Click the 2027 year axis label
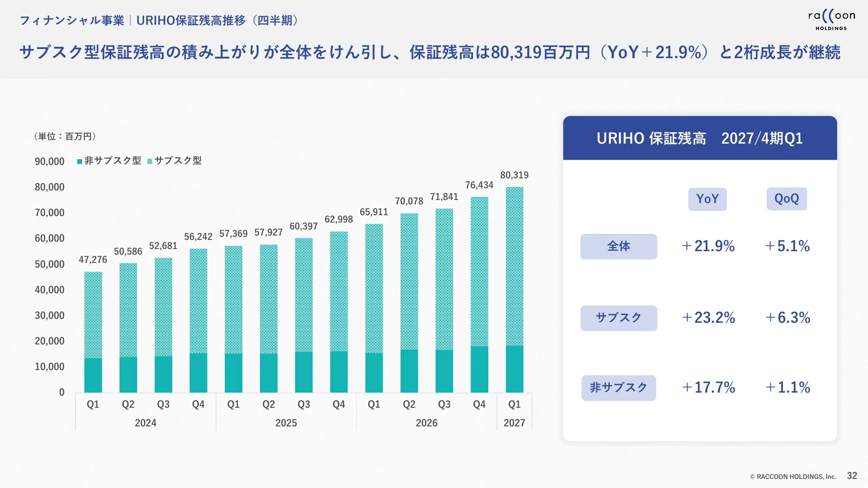The image size is (868, 488). coord(514,423)
